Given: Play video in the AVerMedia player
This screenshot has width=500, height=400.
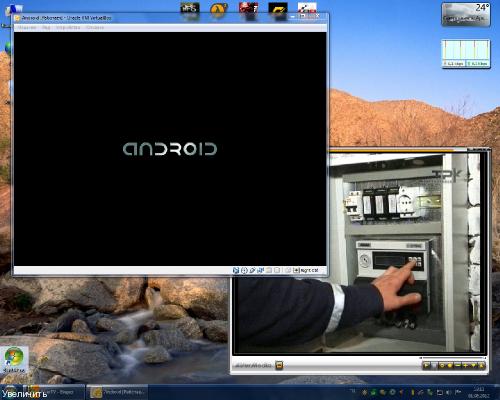Looking at the screenshot, I should pyautogui.click(x=426, y=365).
